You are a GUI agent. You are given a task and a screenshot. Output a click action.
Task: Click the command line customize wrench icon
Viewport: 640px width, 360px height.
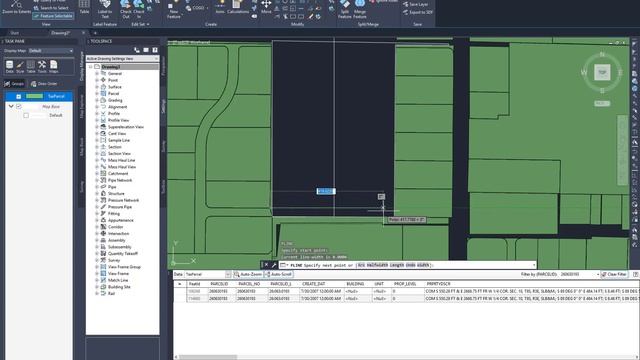tap(274, 265)
